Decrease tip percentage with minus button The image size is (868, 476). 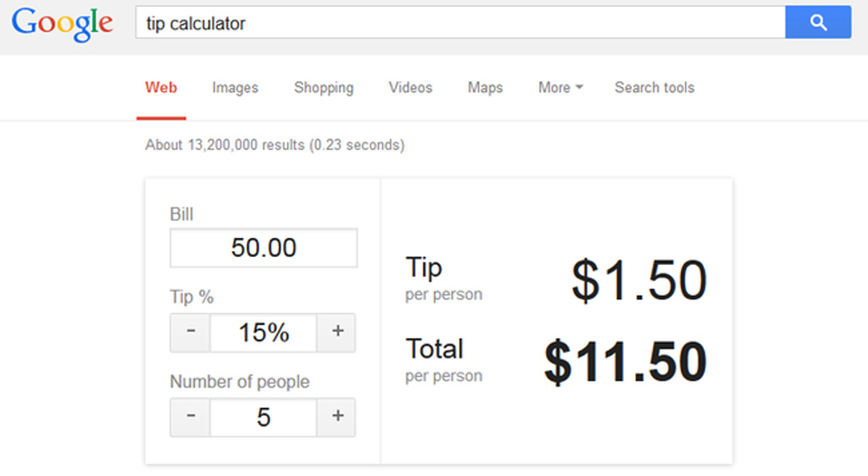point(190,333)
